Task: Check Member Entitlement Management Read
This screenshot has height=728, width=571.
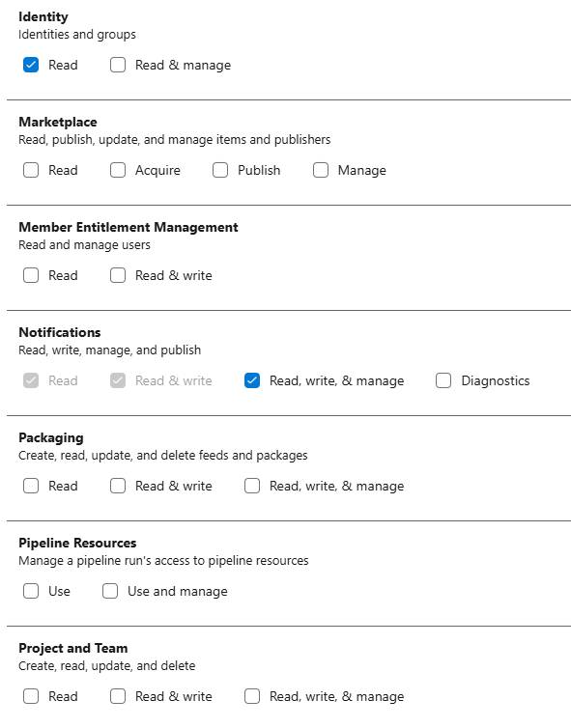Action: coord(31,275)
